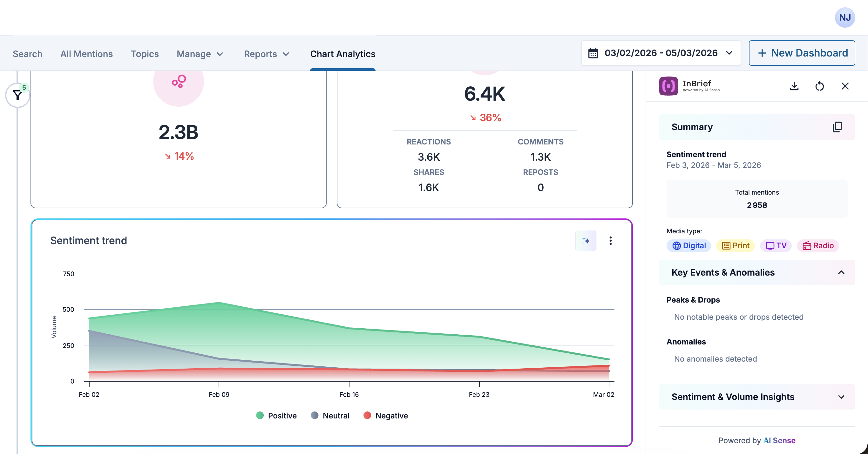Open the date range selector
This screenshot has width=868, height=454.
click(661, 53)
